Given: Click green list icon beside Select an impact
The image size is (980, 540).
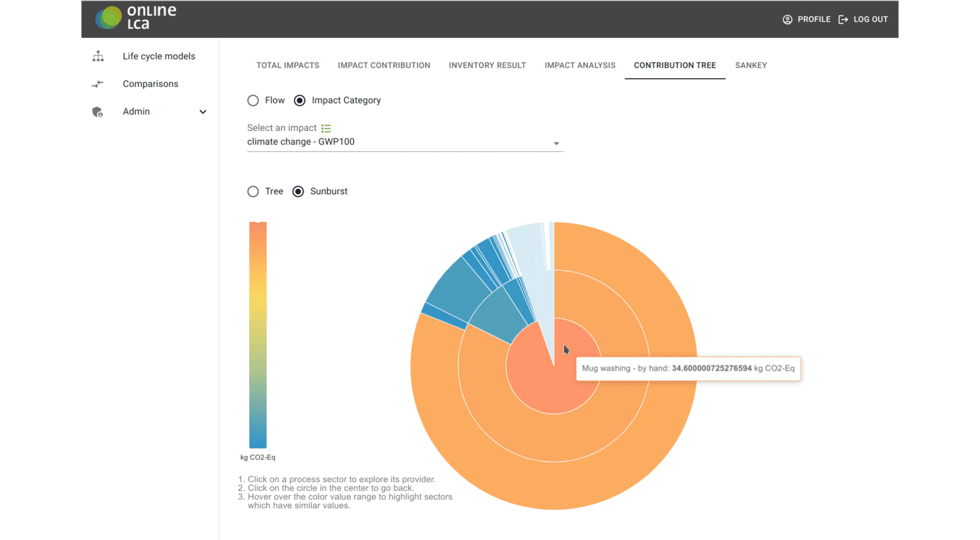Looking at the screenshot, I should click(326, 128).
